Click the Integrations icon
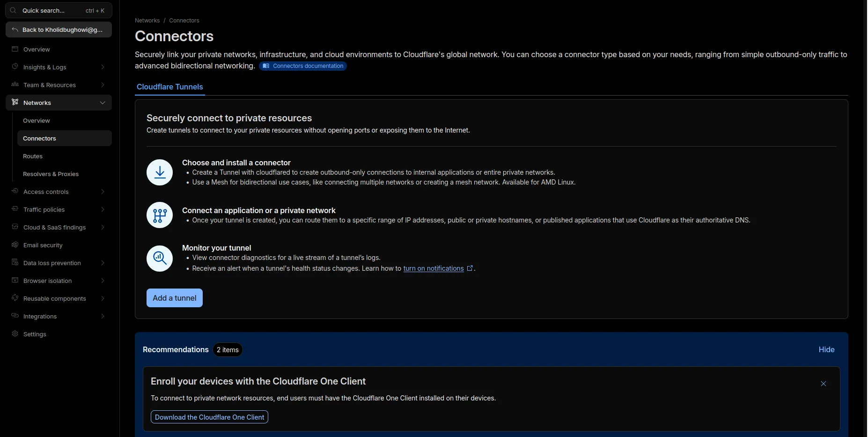 click(15, 316)
